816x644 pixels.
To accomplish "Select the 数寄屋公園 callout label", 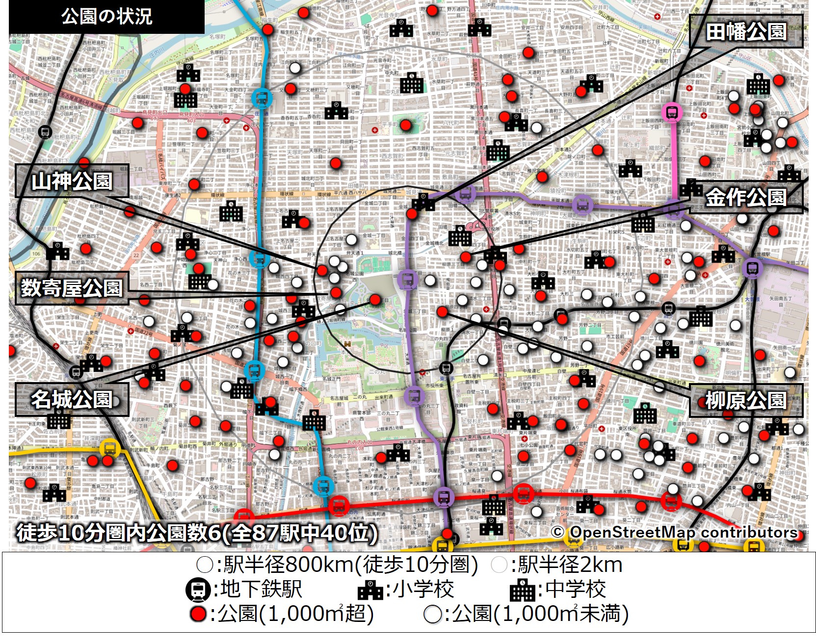I will (x=72, y=288).
